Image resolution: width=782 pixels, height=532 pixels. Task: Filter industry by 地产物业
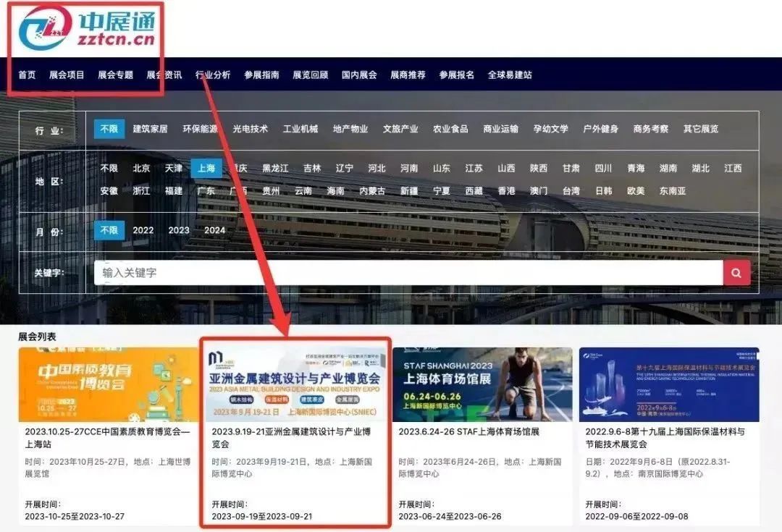coord(350,129)
